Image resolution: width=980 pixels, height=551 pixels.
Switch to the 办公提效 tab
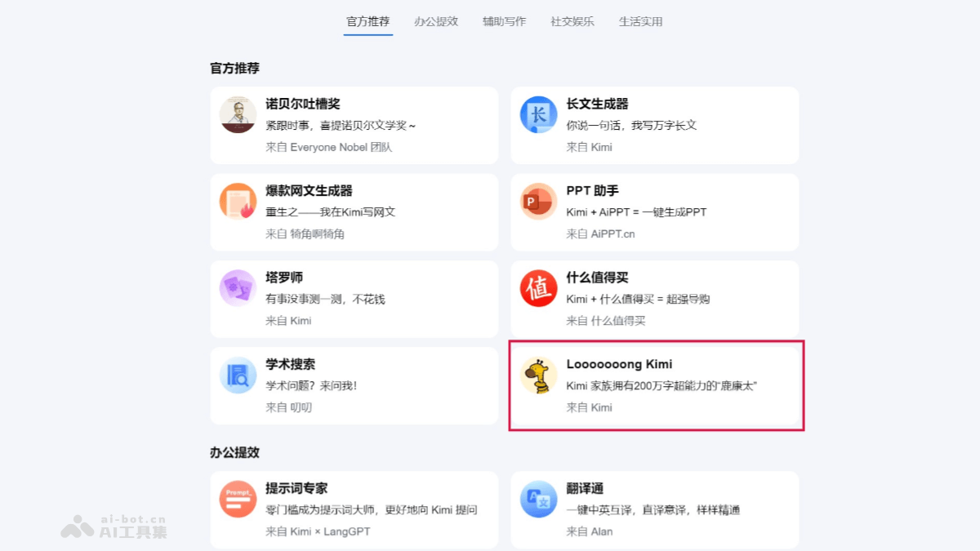pyautogui.click(x=436, y=22)
